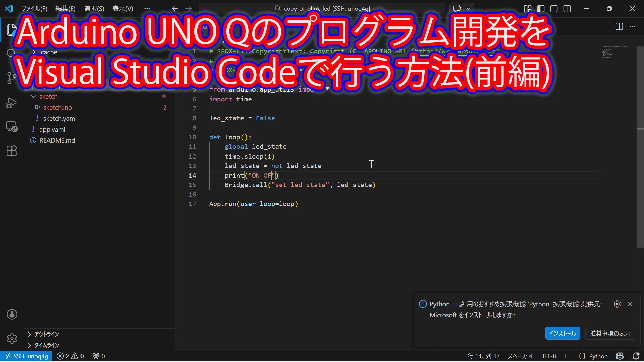Open the 選択(S) menu

tap(94, 9)
